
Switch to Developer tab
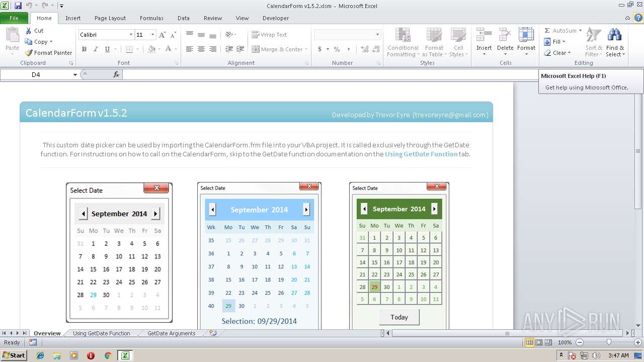pos(276,18)
